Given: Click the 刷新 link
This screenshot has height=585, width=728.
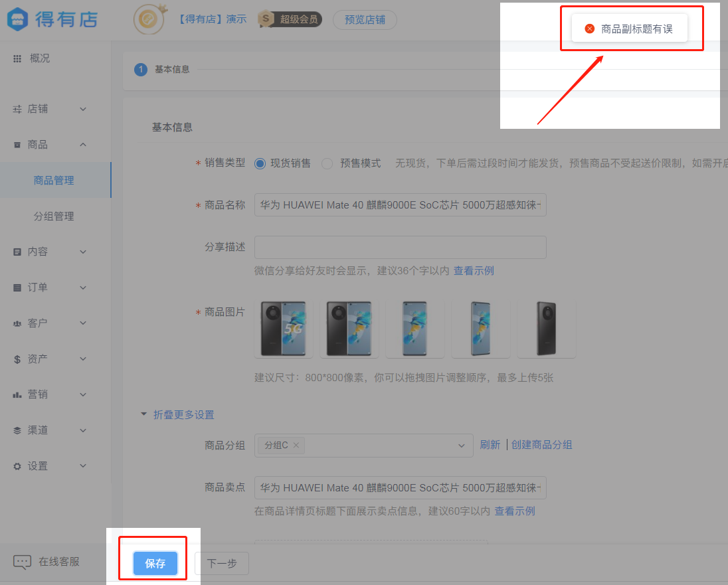Looking at the screenshot, I should (x=490, y=445).
